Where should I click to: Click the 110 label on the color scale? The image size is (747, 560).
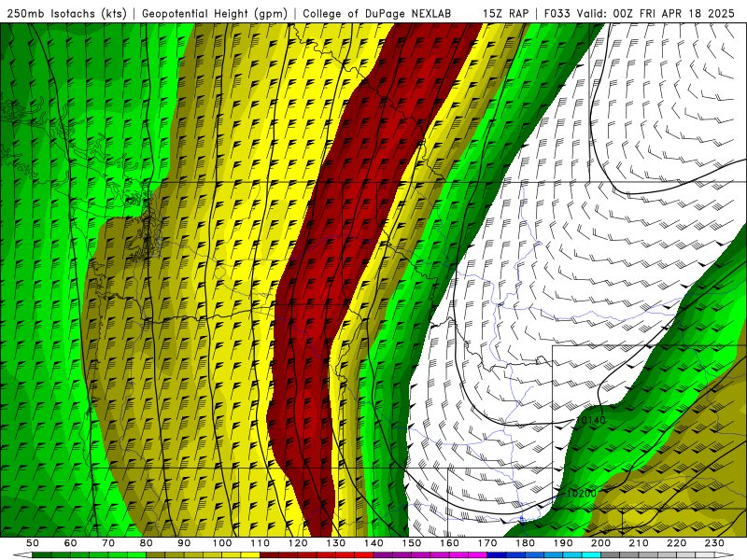click(260, 543)
